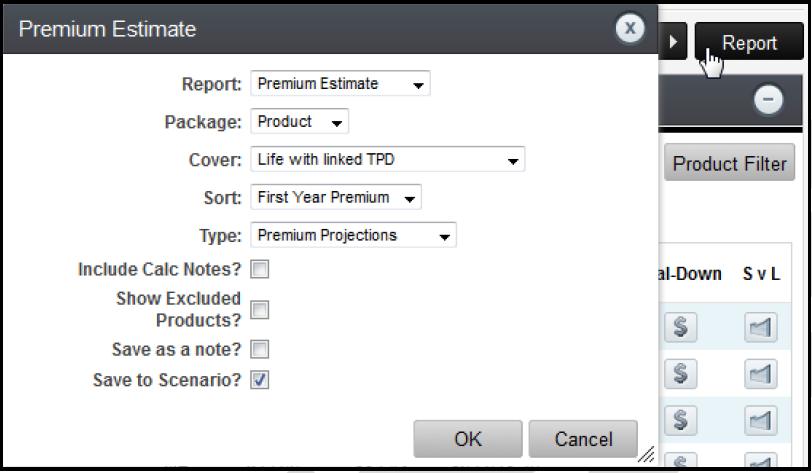812x473 pixels.
Task: Change the Sort dropdown First Year Premium
Action: (x=336, y=197)
